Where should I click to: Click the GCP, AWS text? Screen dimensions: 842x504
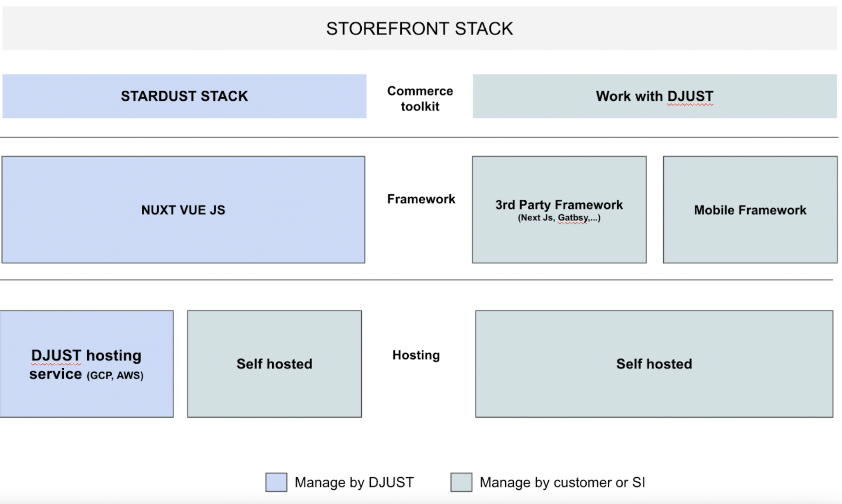point(115,376)
